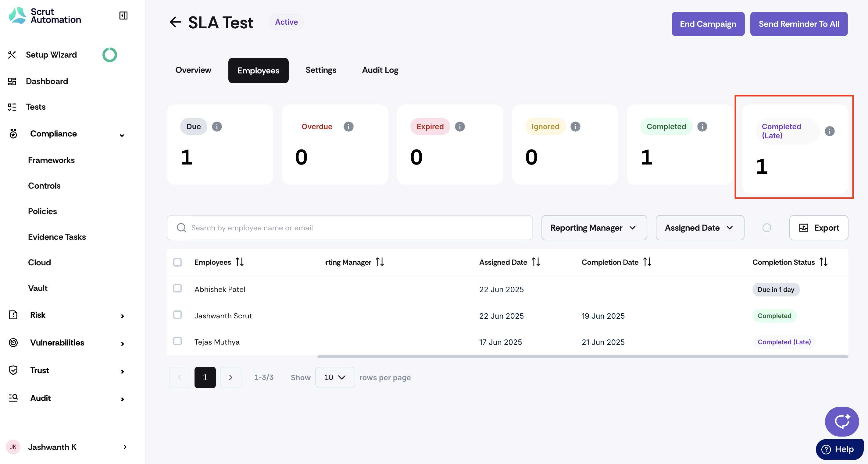Sort the Employees column
Screen dimensions: 868x464
(240, 262)
